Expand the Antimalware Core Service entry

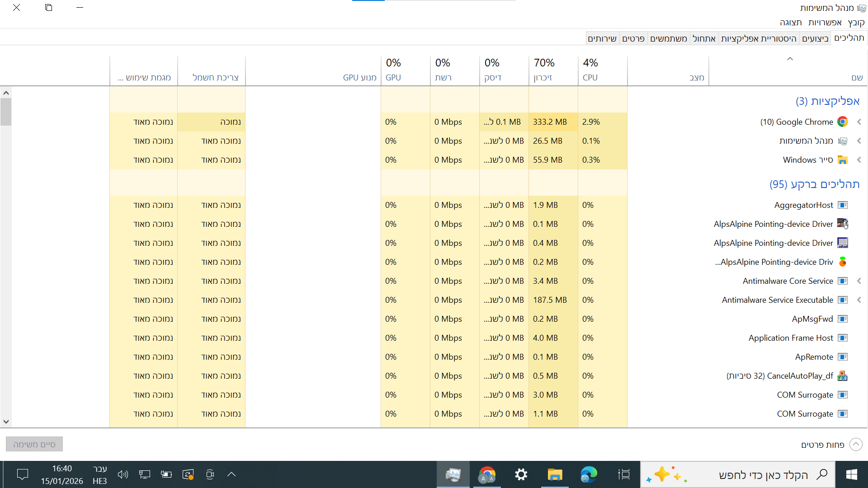tap(859, 281)
